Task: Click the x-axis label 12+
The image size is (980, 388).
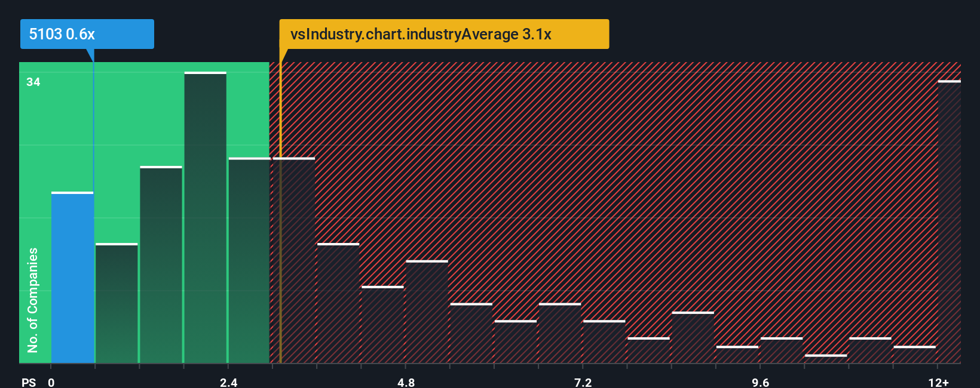Action: coord(939,382)
